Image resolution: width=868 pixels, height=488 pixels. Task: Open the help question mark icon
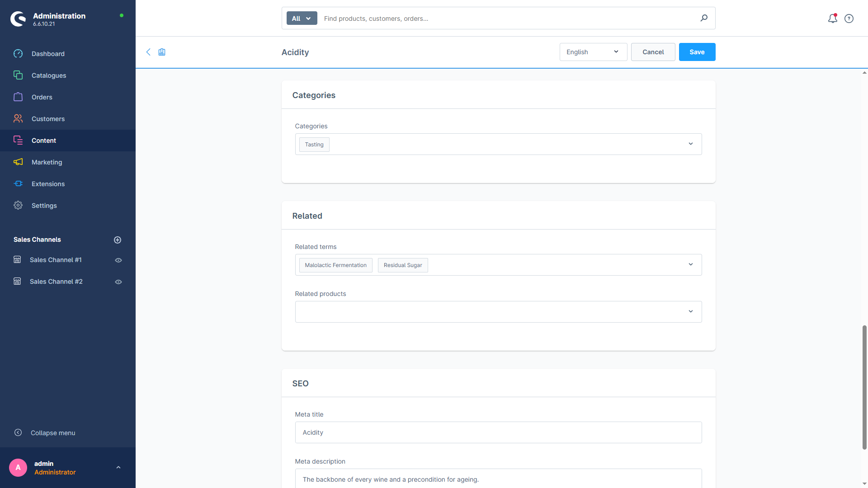coord(849,19)
